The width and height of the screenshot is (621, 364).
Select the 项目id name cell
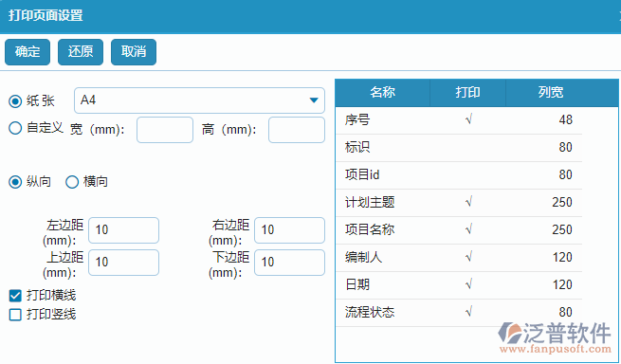[383, 175]
